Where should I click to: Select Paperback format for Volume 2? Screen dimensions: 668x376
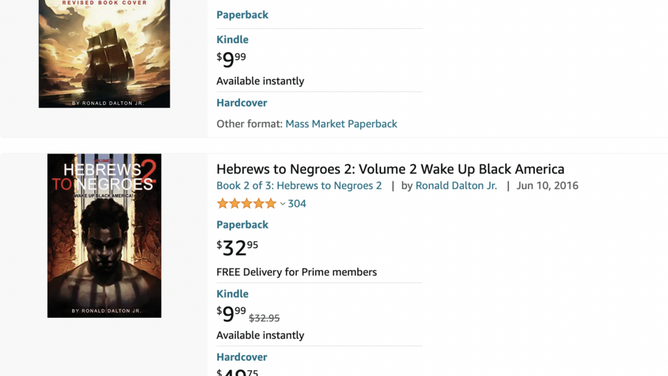[x=242, y=225]
